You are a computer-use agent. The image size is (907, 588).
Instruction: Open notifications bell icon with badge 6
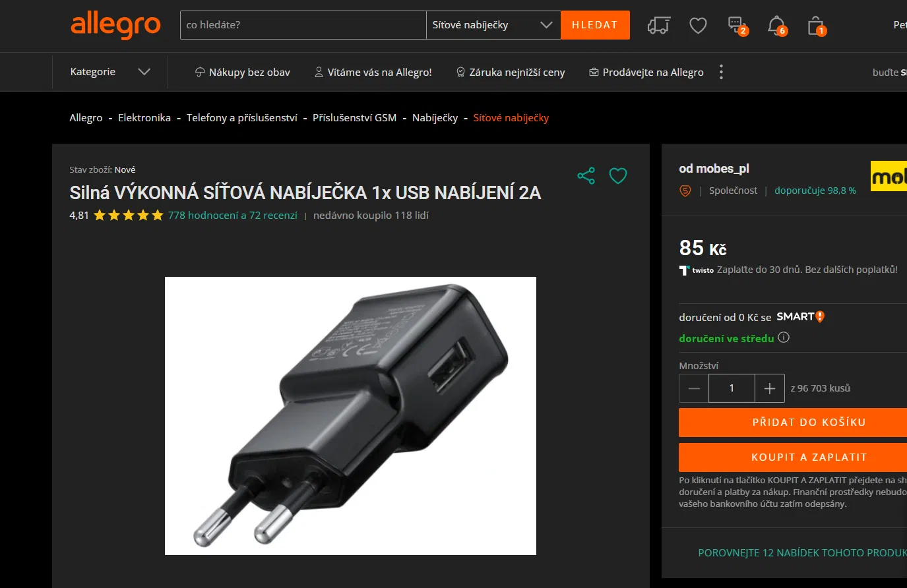pyautogui.click(x=777, y=25)
